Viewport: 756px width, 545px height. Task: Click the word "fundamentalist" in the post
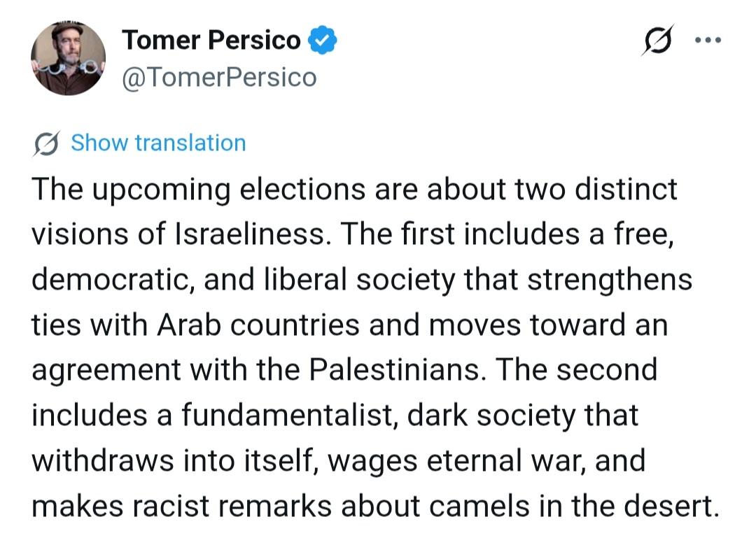pos(288,415)
